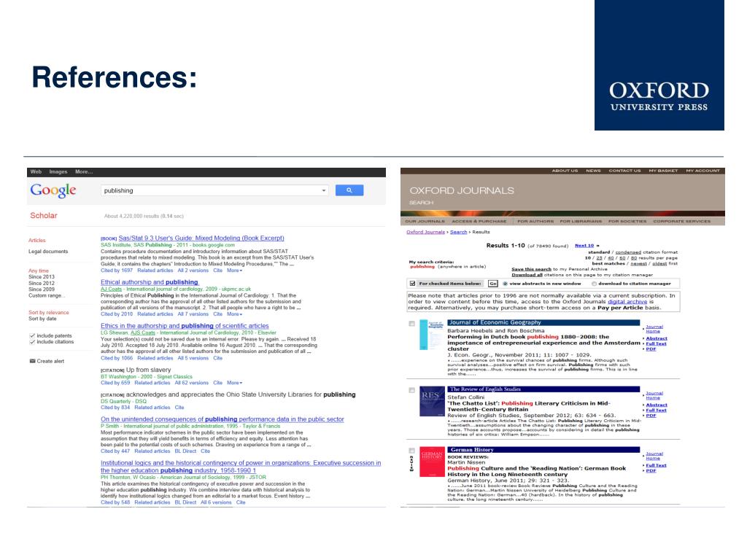Click Cited by 1697 link
The image size is (747, 560).
click(117, 271)
